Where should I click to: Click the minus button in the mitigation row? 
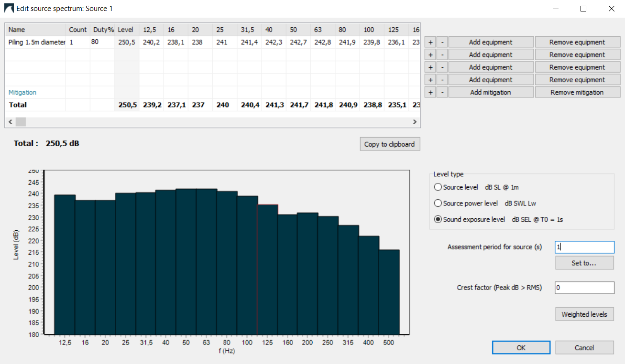[x=442, y=93]
